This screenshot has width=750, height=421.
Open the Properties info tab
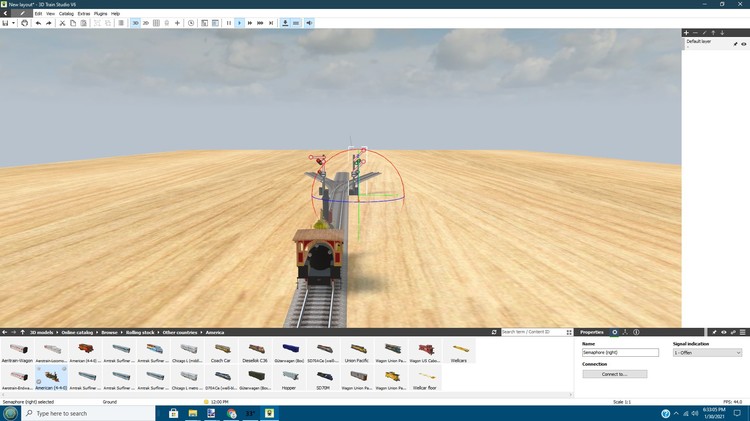(x=636, y=332)
